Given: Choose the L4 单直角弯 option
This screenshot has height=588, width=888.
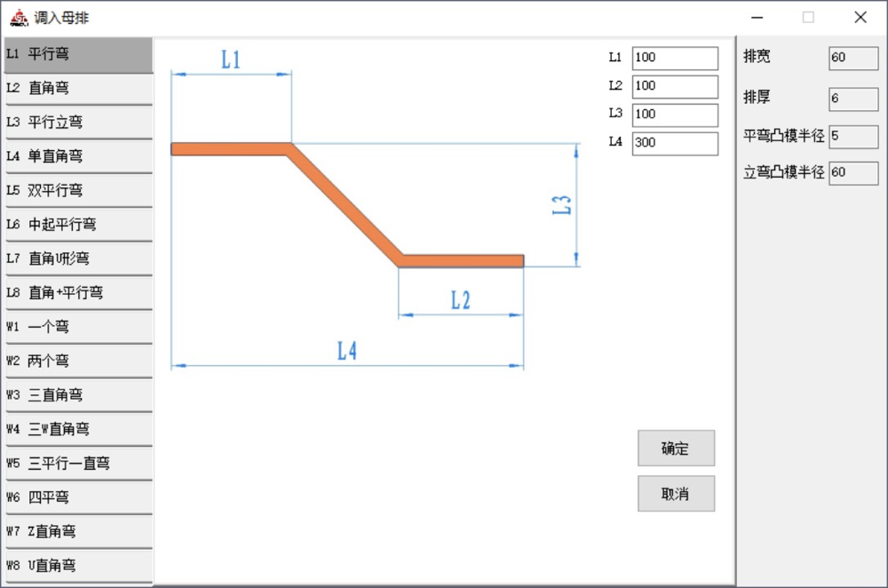Looking at the screenshot, I should (78, 156).
